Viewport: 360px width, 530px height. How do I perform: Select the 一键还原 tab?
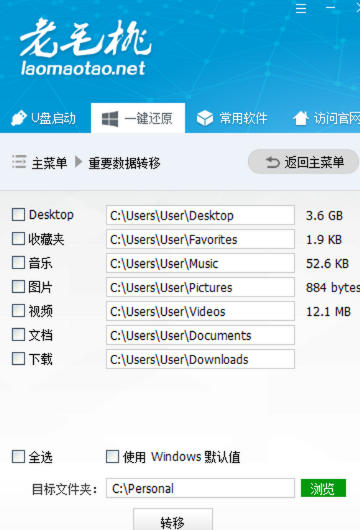point(138,118)
